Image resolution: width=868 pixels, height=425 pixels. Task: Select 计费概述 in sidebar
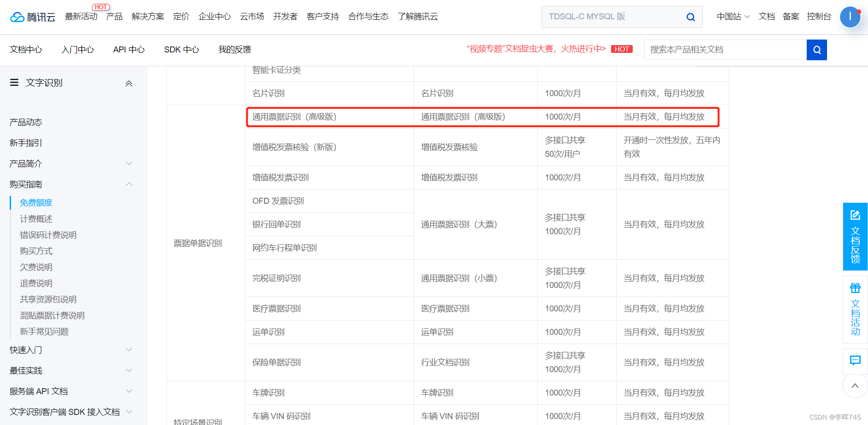[x=36, y=219]
